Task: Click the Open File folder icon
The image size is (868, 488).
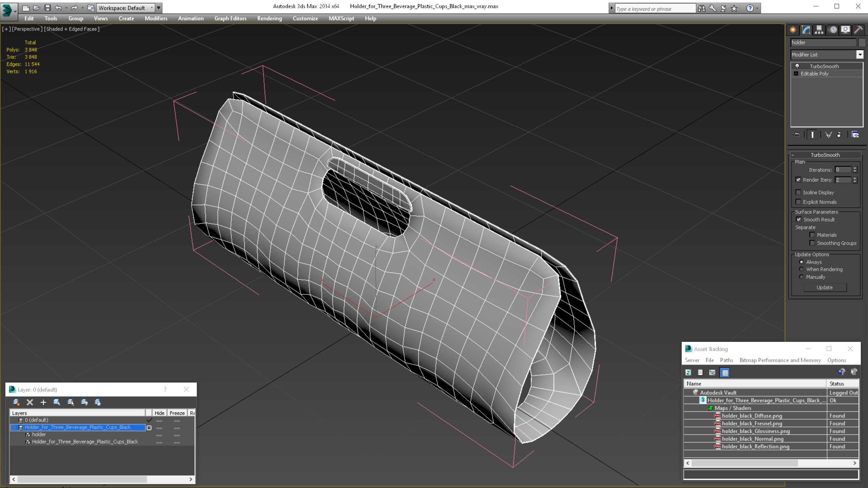Action: pyautogui.click(x=37, y=8)
